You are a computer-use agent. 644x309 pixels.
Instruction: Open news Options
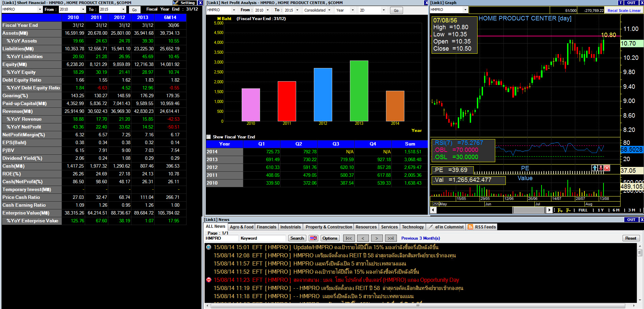point(330,238)
